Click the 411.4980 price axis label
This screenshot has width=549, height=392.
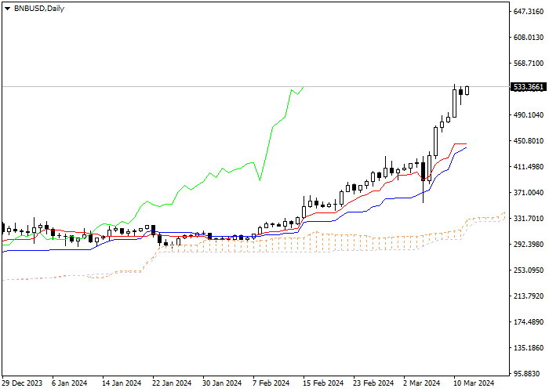point(529,167)
